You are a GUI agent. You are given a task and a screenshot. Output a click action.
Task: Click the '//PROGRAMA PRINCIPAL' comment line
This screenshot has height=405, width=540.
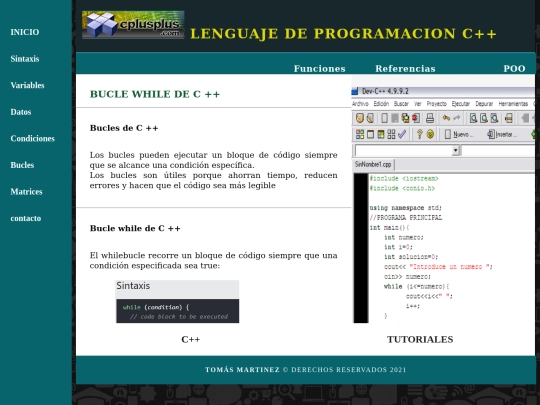click(406, 218)
